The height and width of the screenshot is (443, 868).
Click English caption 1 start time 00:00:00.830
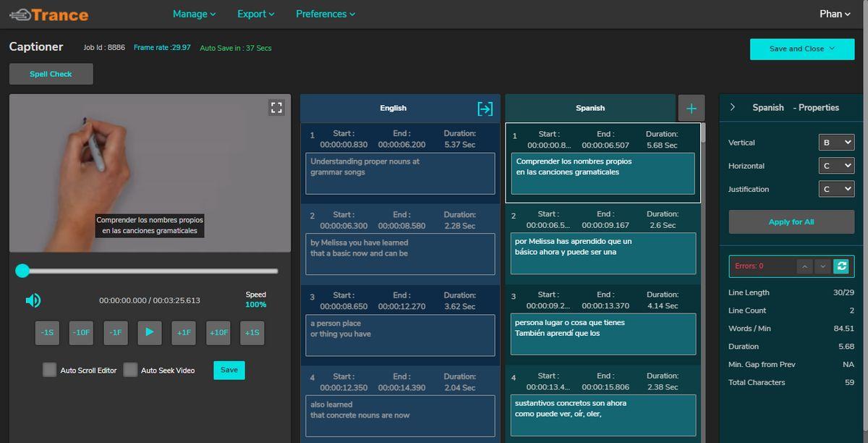pos(344,145)
